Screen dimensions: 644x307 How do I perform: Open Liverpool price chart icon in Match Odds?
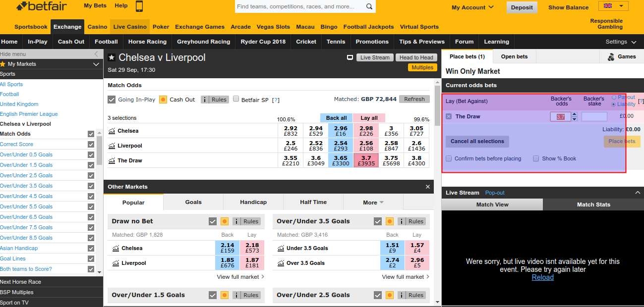click(113, 146)
